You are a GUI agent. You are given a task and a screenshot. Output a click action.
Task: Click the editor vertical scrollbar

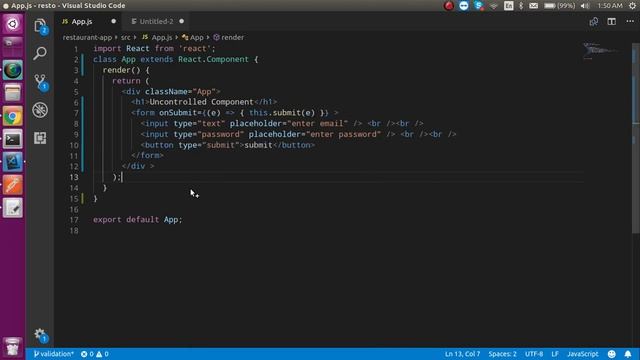click(636, 138)
